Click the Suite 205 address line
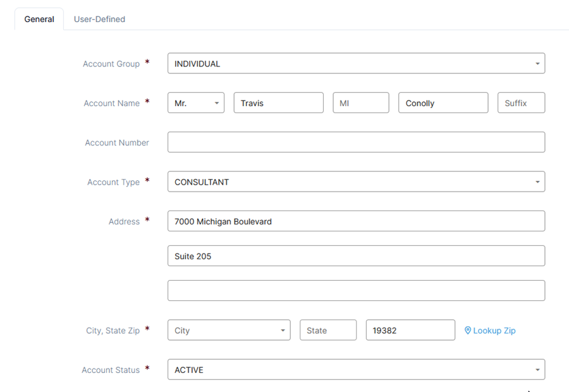569x392 pixels. click(x=356, y=256)
